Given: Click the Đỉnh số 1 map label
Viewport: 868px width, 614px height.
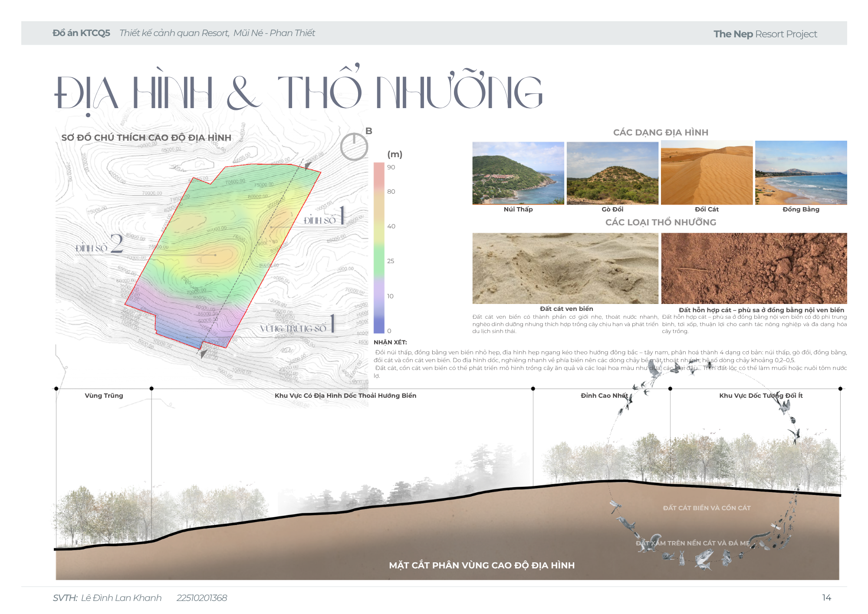Looking at the screenshot, I should coord(324,217).
